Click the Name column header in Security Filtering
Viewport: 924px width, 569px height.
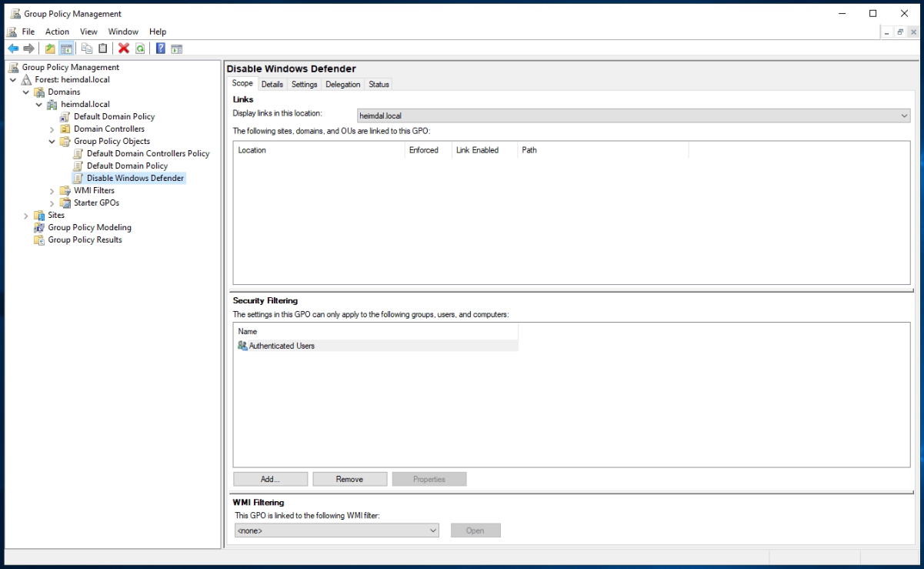point(375,331)
